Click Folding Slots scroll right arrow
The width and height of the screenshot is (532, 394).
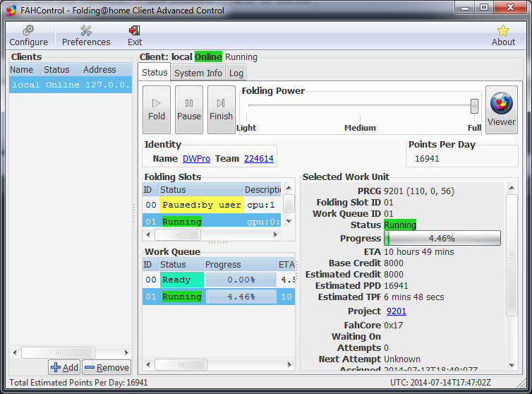tap(275, 234)
